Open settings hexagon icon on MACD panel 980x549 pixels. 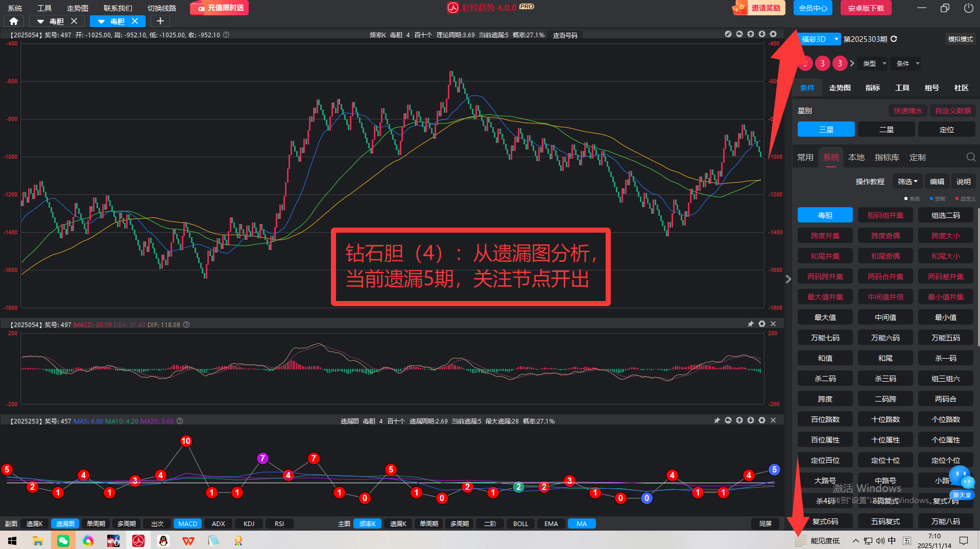click(761, 324)
